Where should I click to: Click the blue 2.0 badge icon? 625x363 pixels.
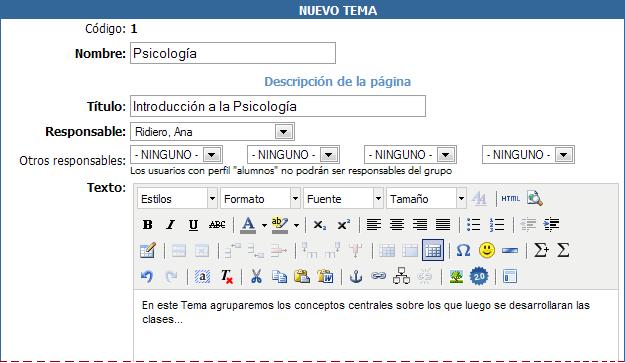(479, 277)
